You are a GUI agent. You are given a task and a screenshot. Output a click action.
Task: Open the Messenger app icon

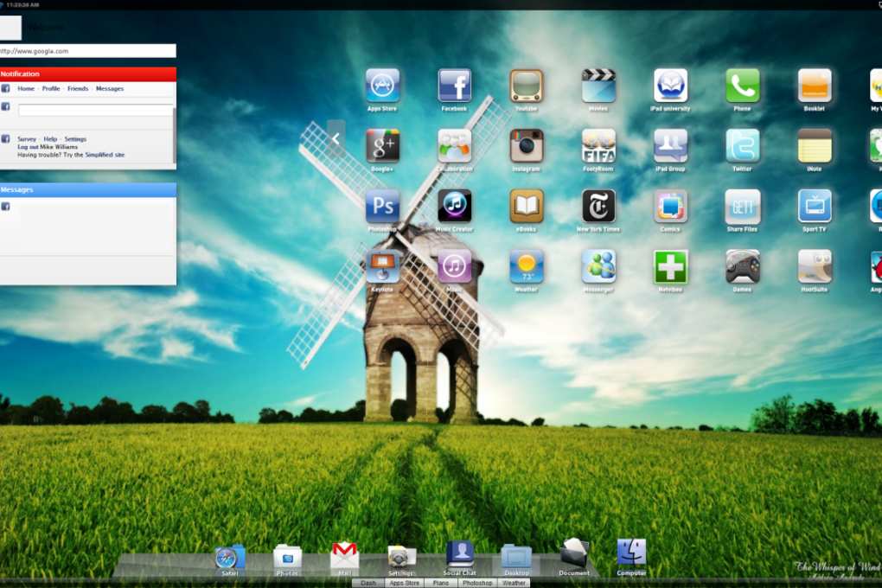point(598,266)
